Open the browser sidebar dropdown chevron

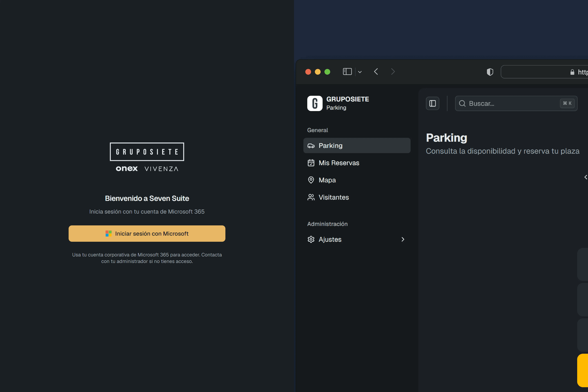360,72
